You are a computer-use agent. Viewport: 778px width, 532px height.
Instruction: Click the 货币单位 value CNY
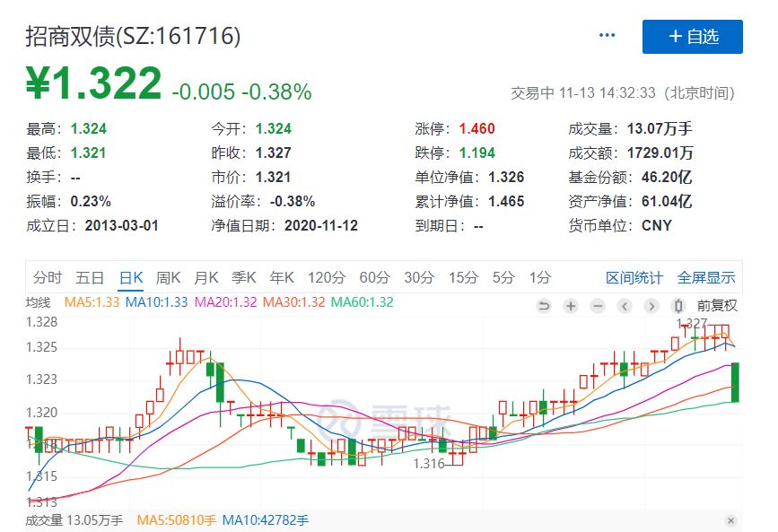(657, 226)
